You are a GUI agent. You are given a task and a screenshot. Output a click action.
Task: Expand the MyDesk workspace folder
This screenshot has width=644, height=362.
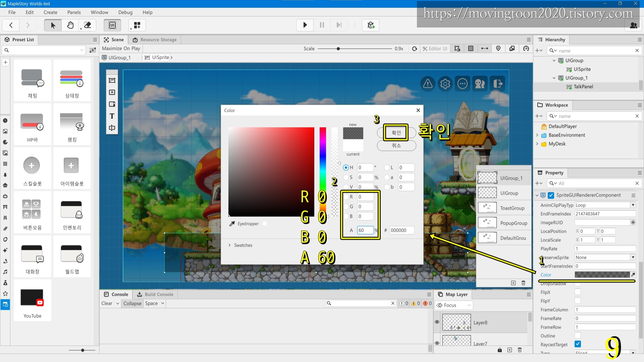(x=537, y=144)
